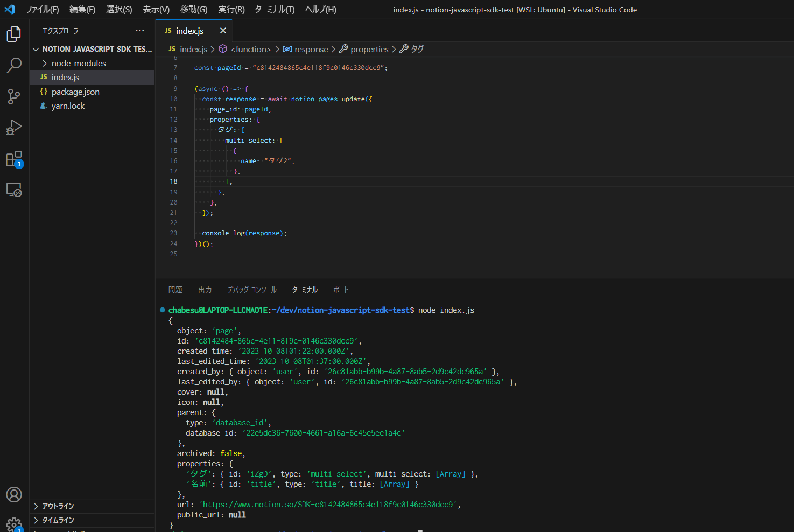Select the ターミナル panel tab
Image resolution: width=794 pixels, height=532 pixels.
click(x=305, y=290)
